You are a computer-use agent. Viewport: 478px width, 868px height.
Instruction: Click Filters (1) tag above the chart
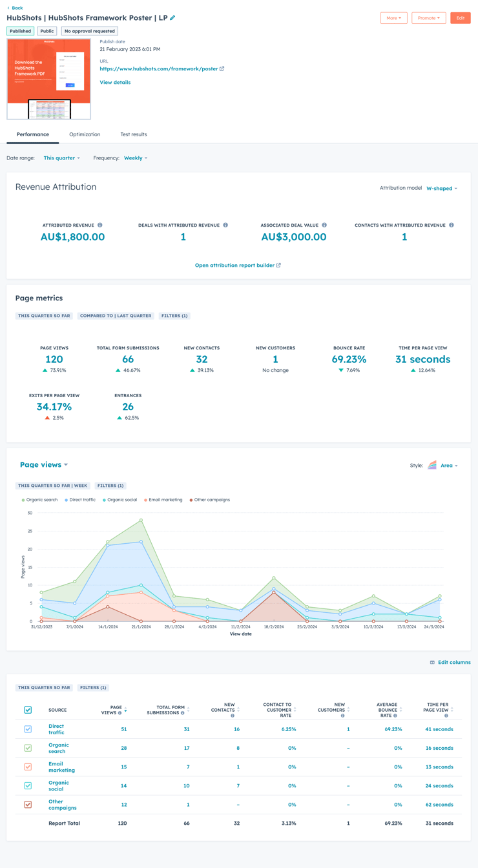tap(110, 486)
